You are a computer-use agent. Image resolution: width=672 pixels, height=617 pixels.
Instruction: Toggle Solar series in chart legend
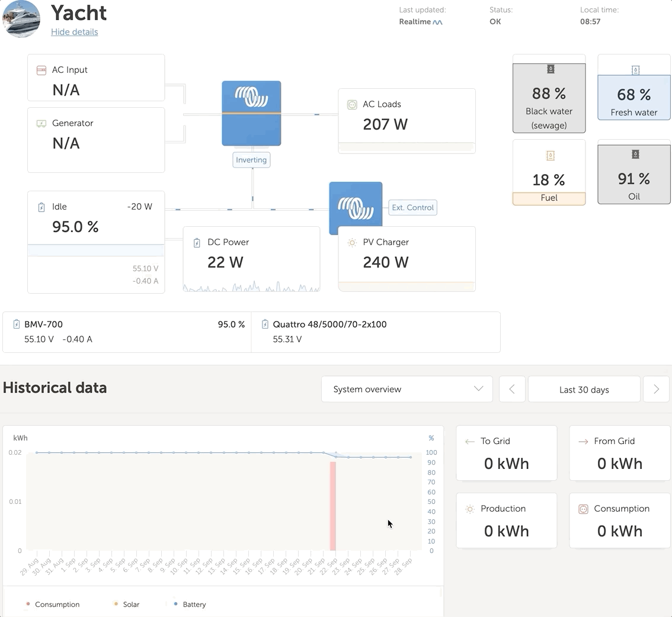tap(126, 605)
